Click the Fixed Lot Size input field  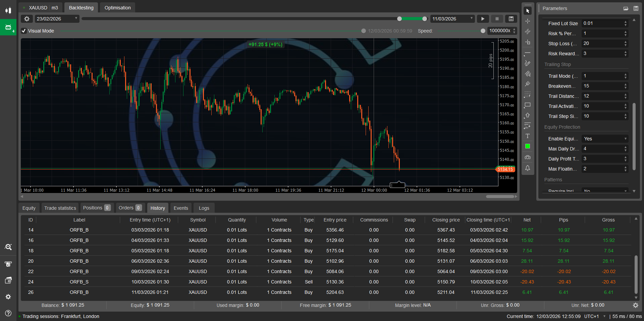(x=602, y=23)
